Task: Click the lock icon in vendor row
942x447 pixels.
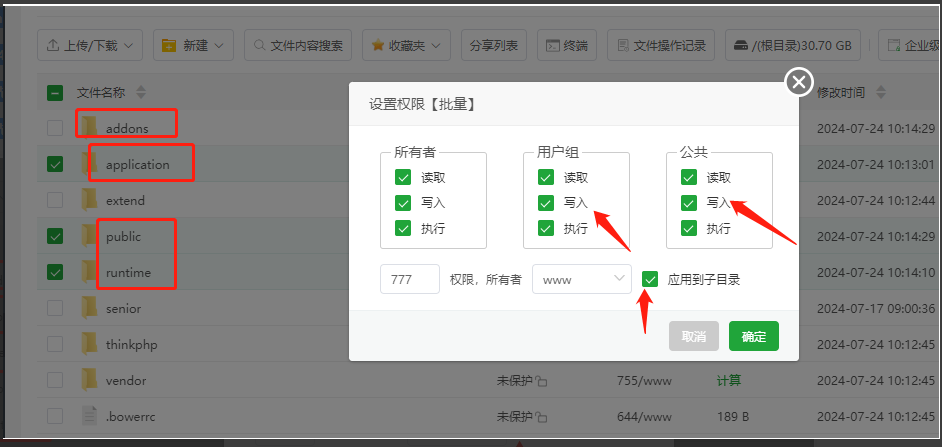Action: (541, 381)
